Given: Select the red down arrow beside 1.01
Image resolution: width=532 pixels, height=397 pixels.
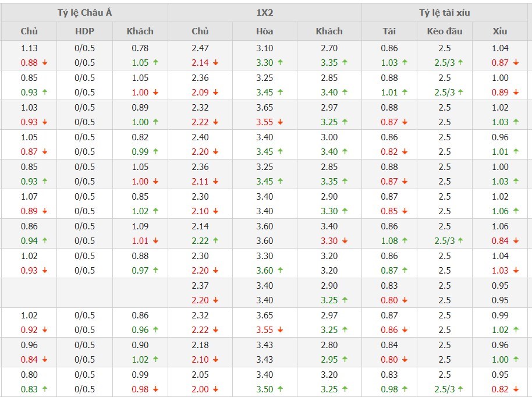Looking at the screenshot, I should (155, 240).
